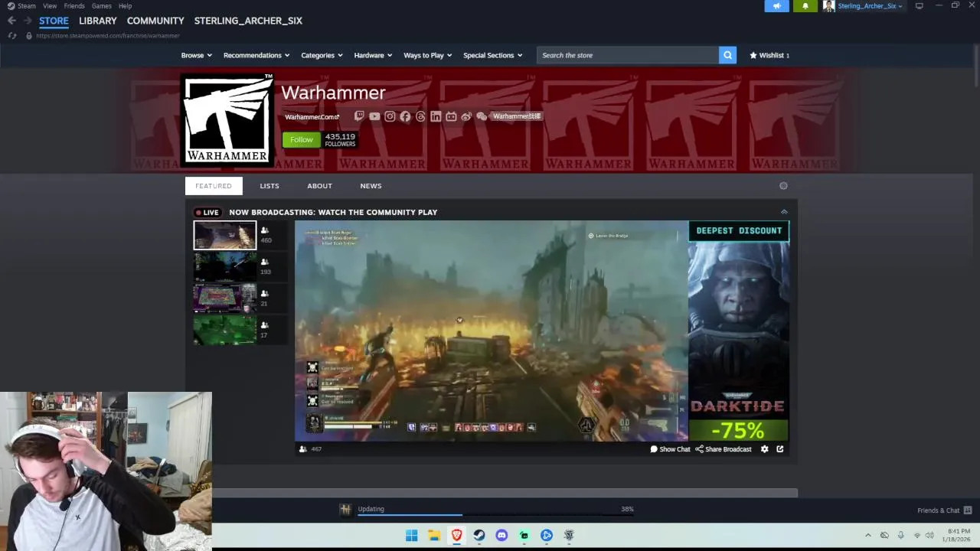Expand the Special Sections dropdown
This screenshot has width=980, height=551.
click(x=493, y=55)
